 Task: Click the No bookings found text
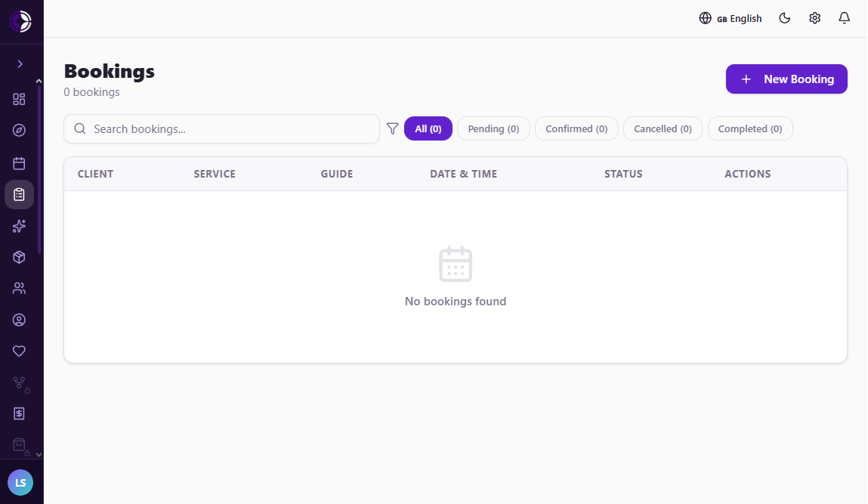pos(456,301)
